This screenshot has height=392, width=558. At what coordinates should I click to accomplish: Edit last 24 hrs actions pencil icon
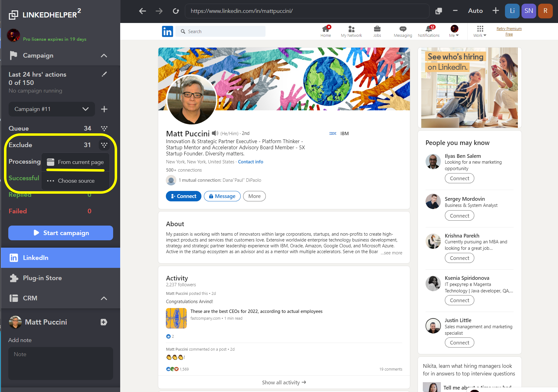tap(104, 74)
